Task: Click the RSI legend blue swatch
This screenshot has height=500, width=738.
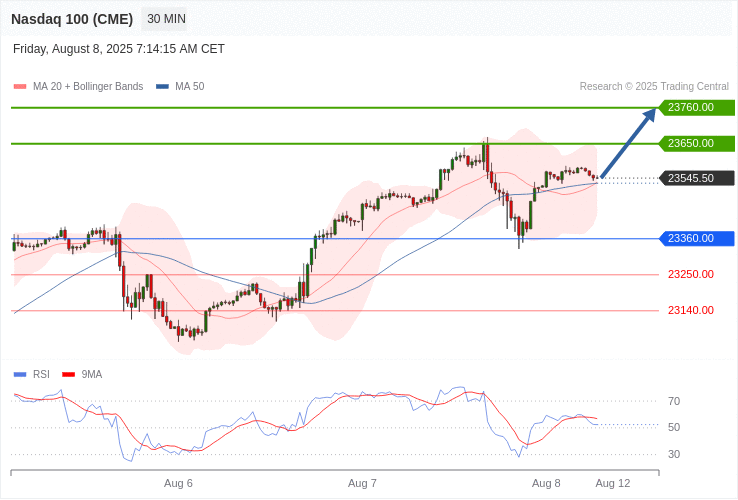Action: (x=20, y=375)
